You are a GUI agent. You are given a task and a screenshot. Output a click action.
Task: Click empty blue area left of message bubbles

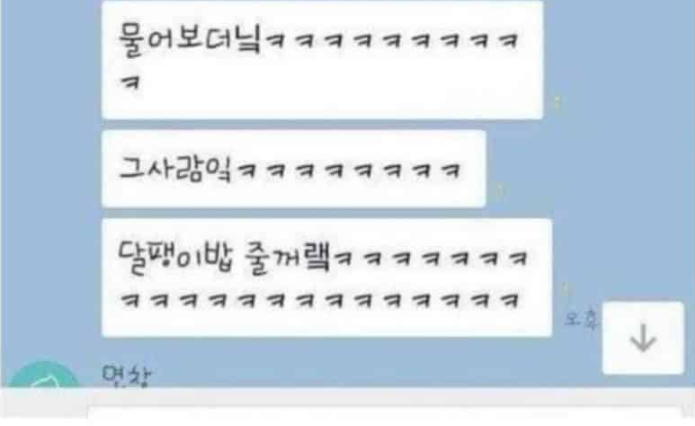click(51, 177)
